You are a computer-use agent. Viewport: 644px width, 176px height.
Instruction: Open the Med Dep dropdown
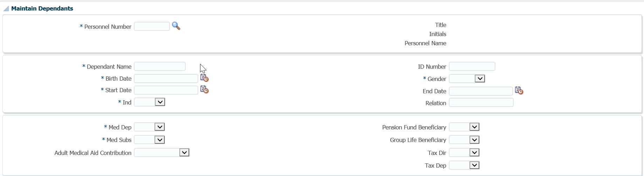[x=159, y=127]
